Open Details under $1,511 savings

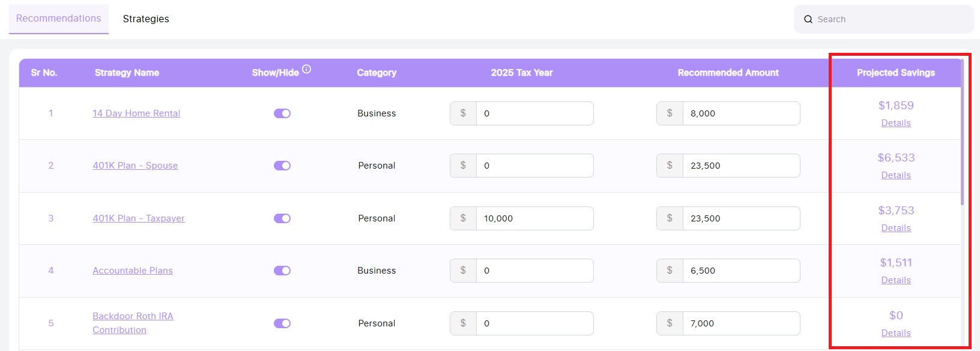tap(896, 280)
